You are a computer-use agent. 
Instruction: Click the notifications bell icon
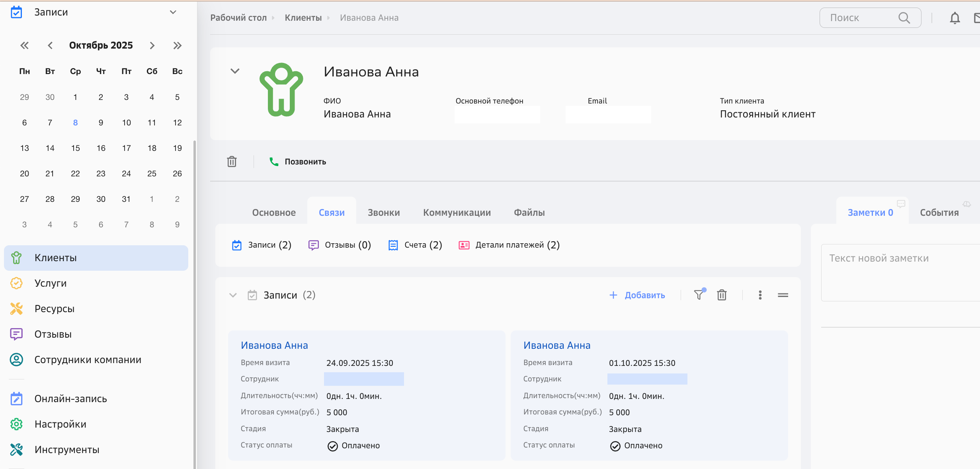955,18
